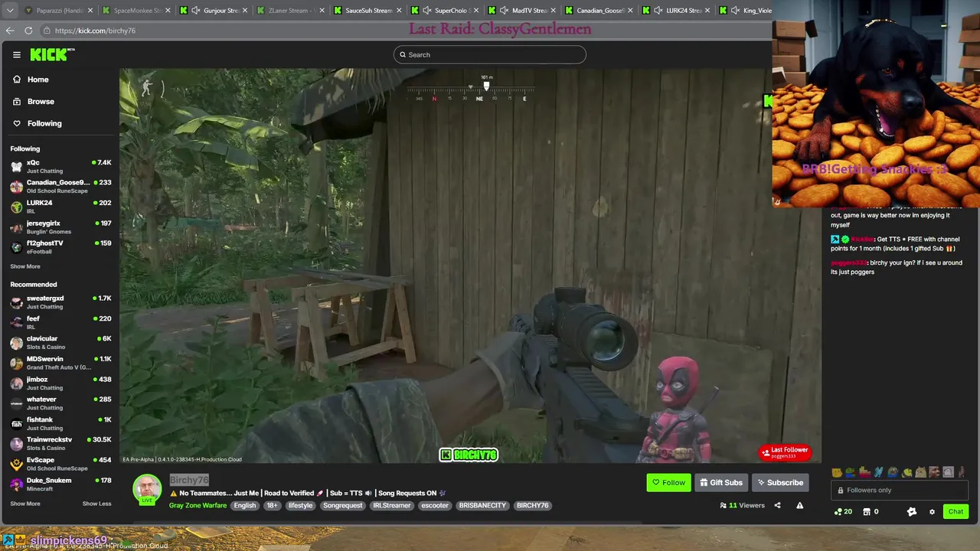Open sweatergxd recommended channel
The image size is (980, 551).
coord(60,302)
